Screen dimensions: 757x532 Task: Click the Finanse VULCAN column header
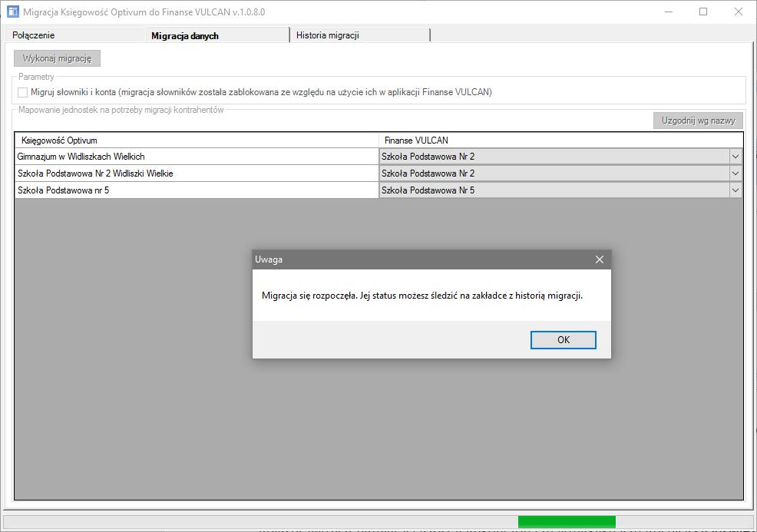[x=561, y=140]
